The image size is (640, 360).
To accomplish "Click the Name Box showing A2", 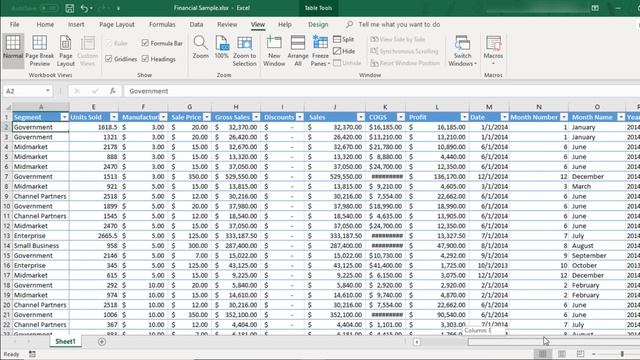I will point(24,91).
